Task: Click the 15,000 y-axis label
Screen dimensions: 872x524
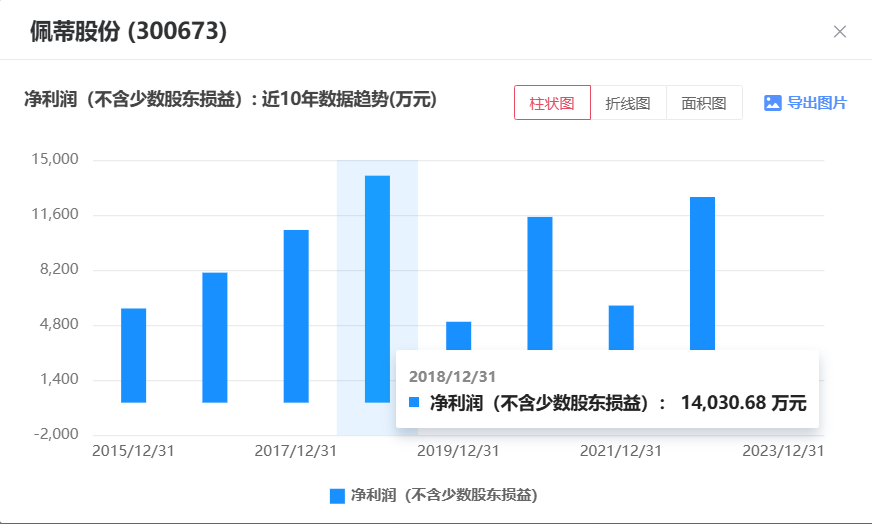Action: point(56,160)
